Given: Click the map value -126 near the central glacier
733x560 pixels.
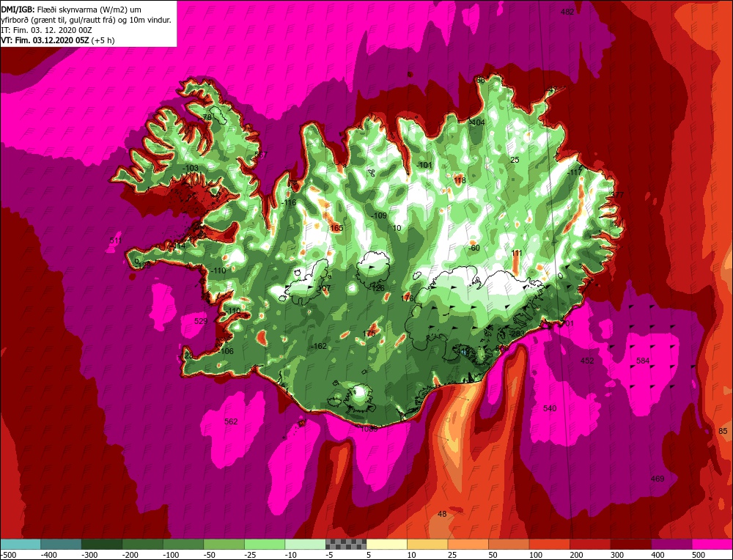Looking at the screenshot, I should coord(376,288).
